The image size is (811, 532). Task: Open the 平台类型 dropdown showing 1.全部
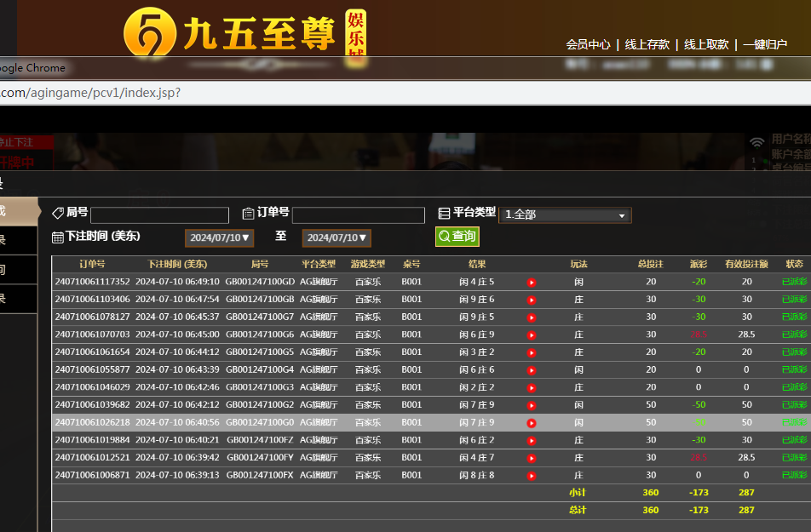point(565,215)
